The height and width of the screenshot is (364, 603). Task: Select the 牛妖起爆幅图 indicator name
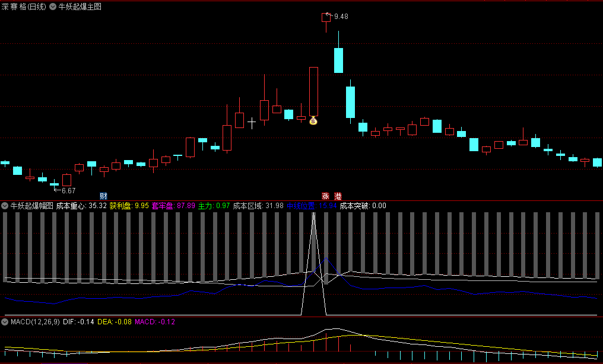(x=31, y=206)
